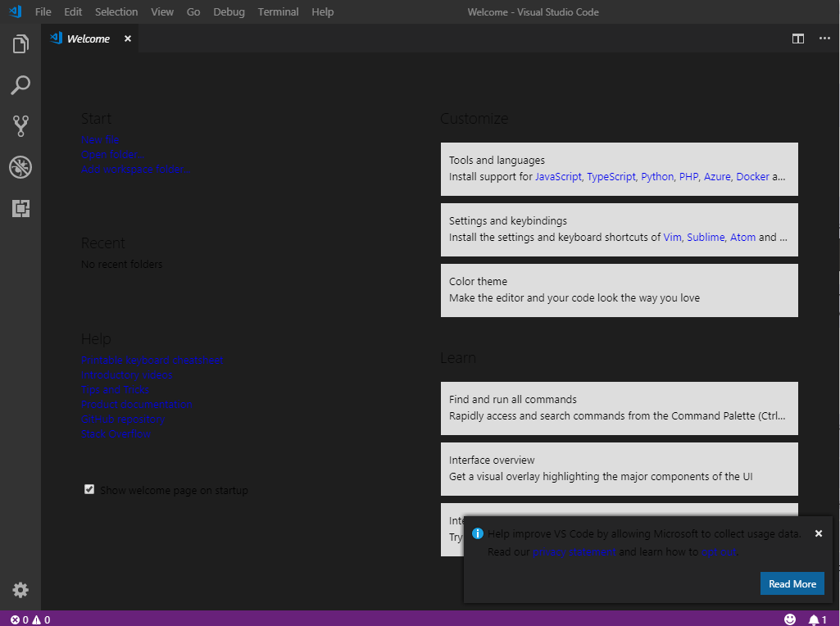840x626 pixels.
Task: Open the Go menu
Action: pyautogui.click(x=193, y=11)
